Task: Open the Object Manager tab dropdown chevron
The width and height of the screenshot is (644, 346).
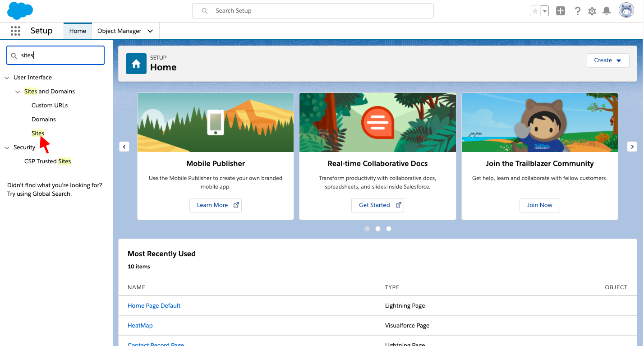Action: pos(150,31)
